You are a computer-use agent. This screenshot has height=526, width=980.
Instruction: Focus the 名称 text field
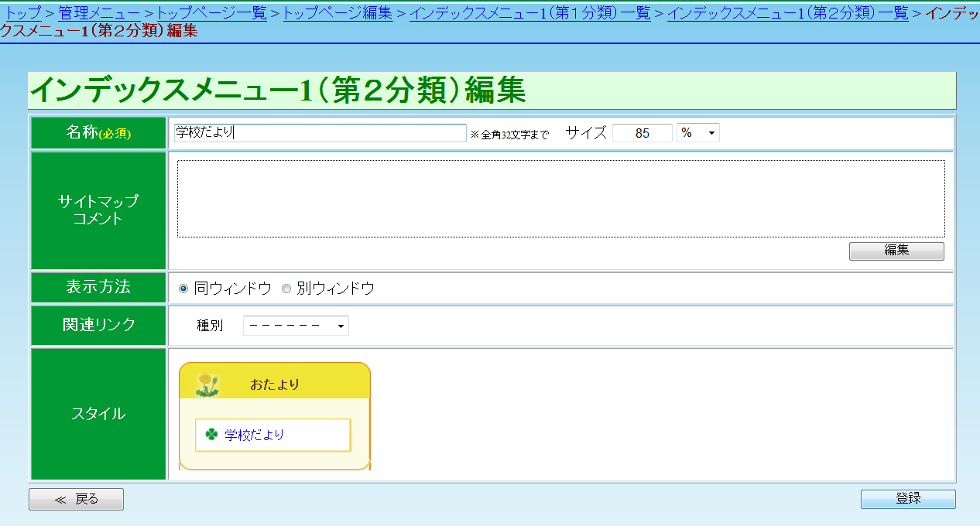[x=320, y=133]
